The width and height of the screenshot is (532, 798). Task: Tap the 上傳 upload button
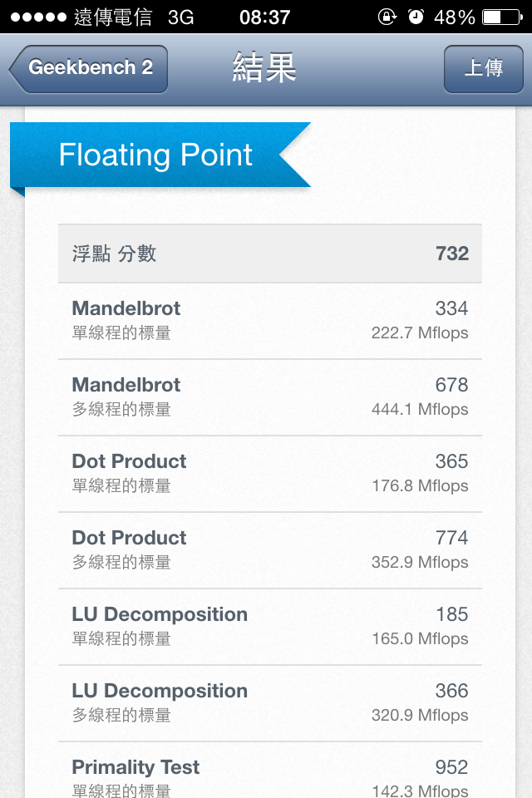483,68
